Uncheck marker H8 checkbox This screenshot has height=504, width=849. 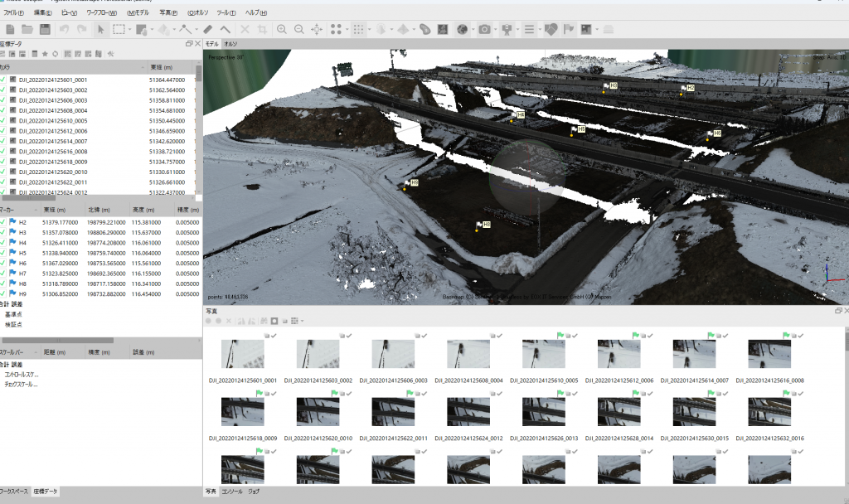tap(3, 283)
